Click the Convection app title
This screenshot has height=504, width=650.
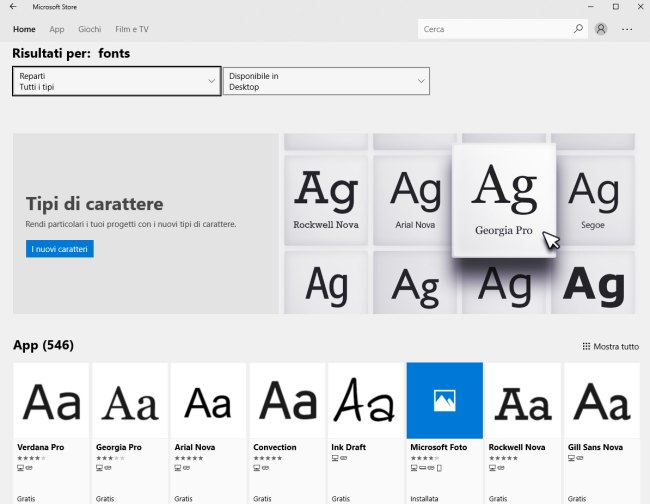(275, 447)
